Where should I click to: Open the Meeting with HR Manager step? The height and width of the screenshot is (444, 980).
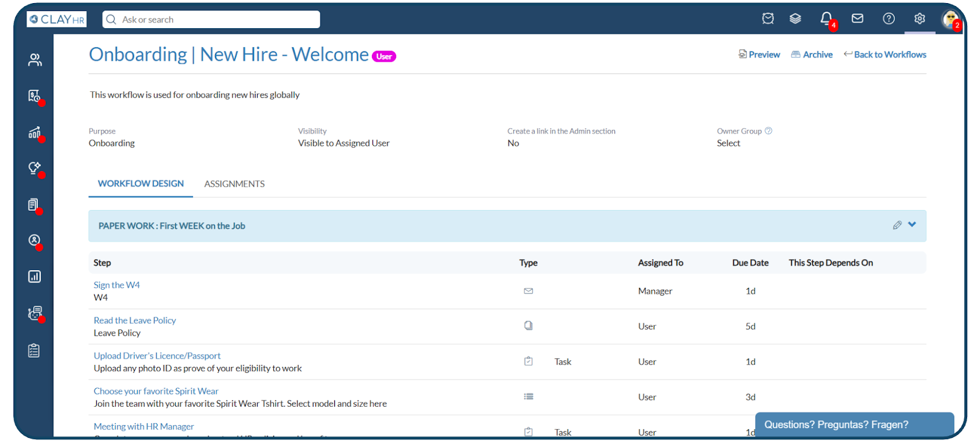click(x=144, y=427)
